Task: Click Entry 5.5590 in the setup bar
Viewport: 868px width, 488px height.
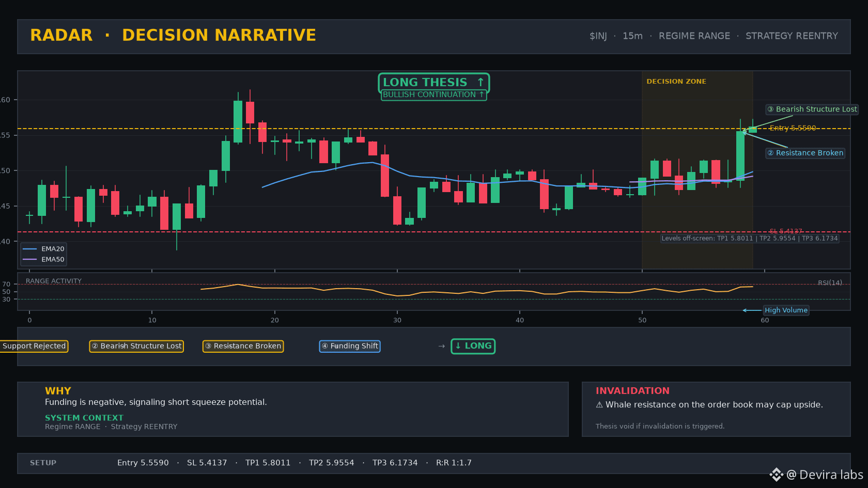Action: point(143,463)
